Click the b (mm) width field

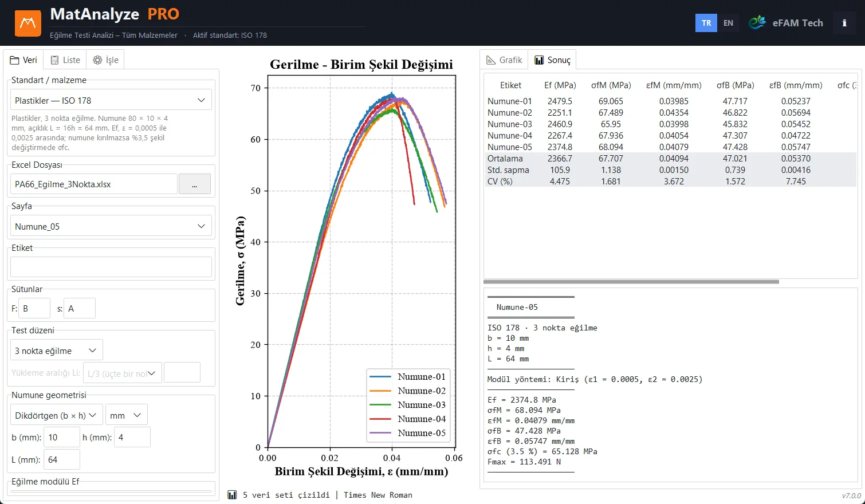coord(62,437)
